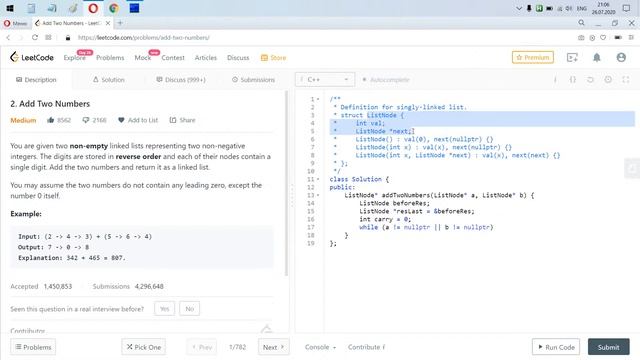Click the Chrome icon in the taskbar
The image size is (640, 360).
coord(114,8)
